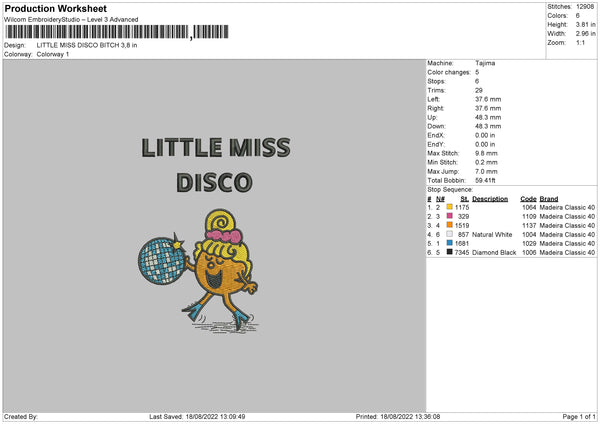Click the 'Down:' measurement label

[436, 126]
